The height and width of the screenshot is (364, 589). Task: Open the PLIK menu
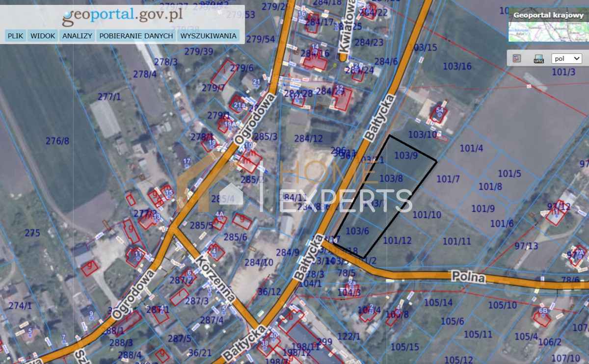point(16,36)
